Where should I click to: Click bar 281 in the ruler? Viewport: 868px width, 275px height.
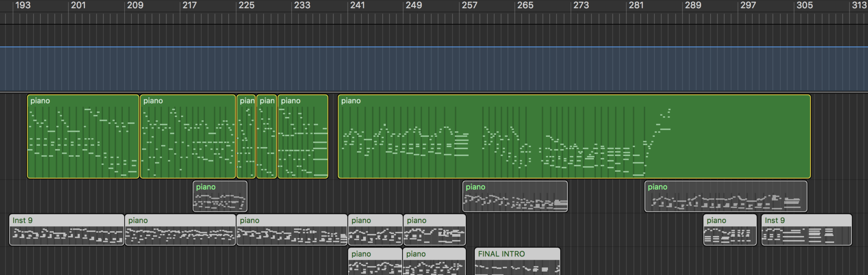tap(636, 6)
